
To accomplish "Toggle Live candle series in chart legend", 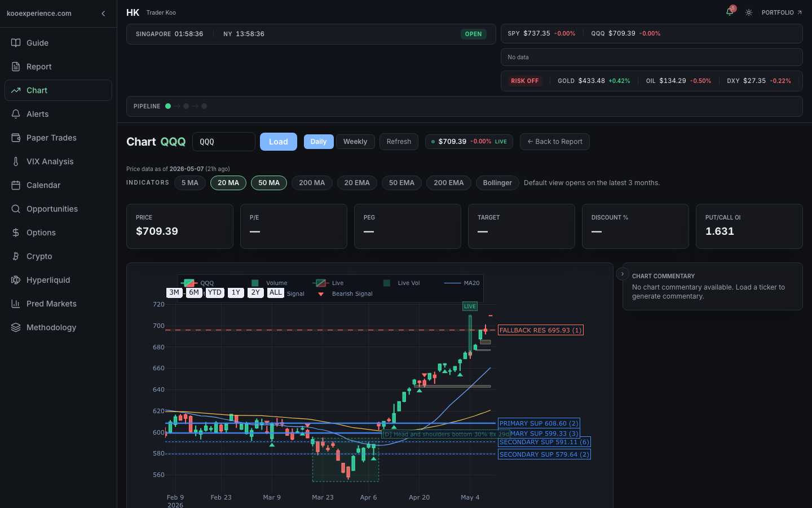I will [x=329, y=283].
